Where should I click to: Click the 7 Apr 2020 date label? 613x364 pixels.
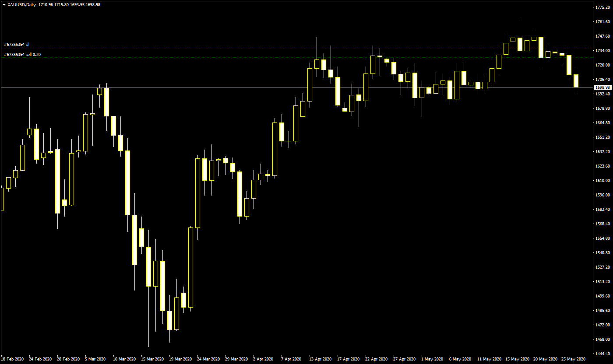click(291, 359)
